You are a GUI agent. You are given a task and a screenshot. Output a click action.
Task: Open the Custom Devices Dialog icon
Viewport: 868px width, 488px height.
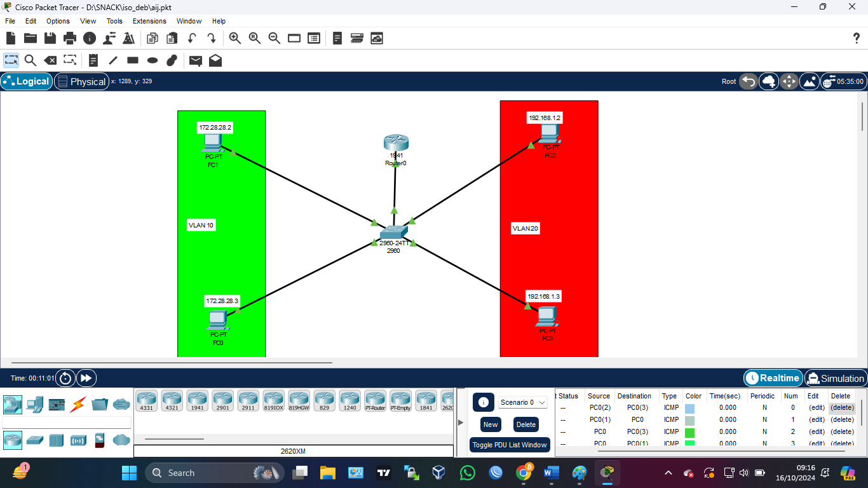[357, 38]
